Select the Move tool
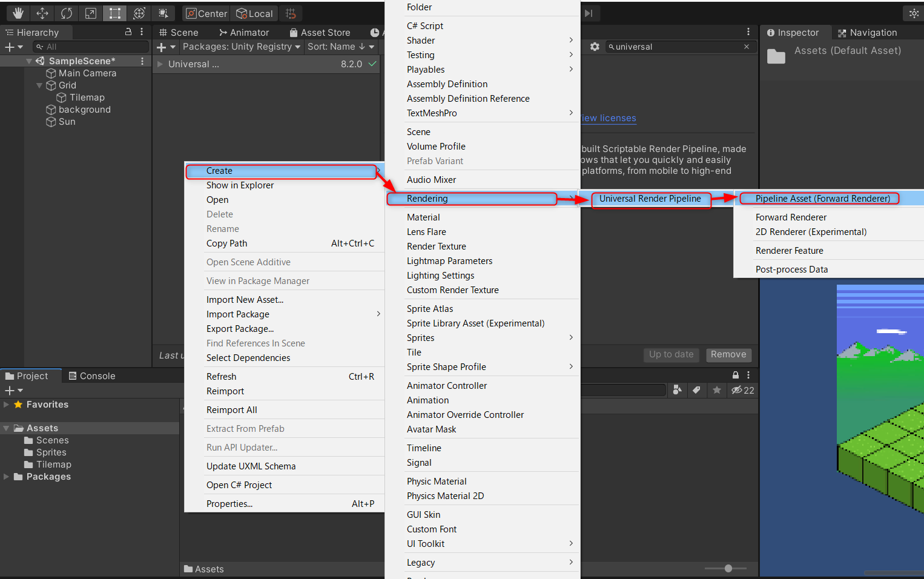 [x=42, y=13]
